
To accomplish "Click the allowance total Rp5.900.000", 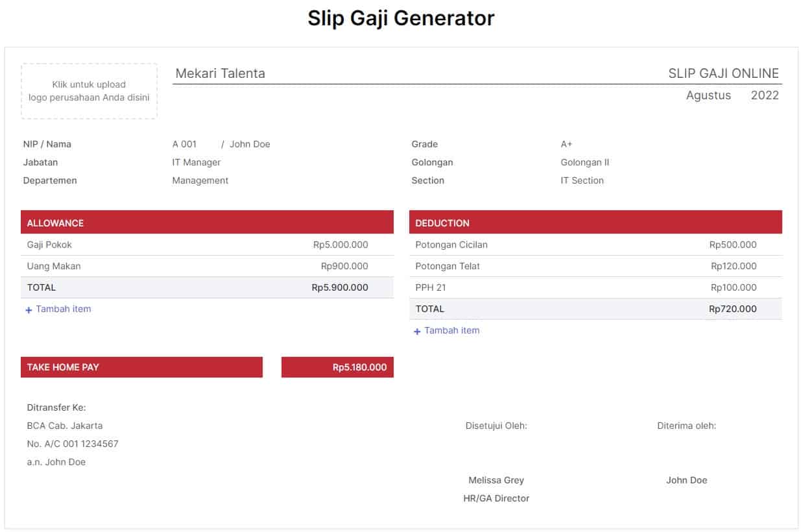I will click(x=340, y=287).
